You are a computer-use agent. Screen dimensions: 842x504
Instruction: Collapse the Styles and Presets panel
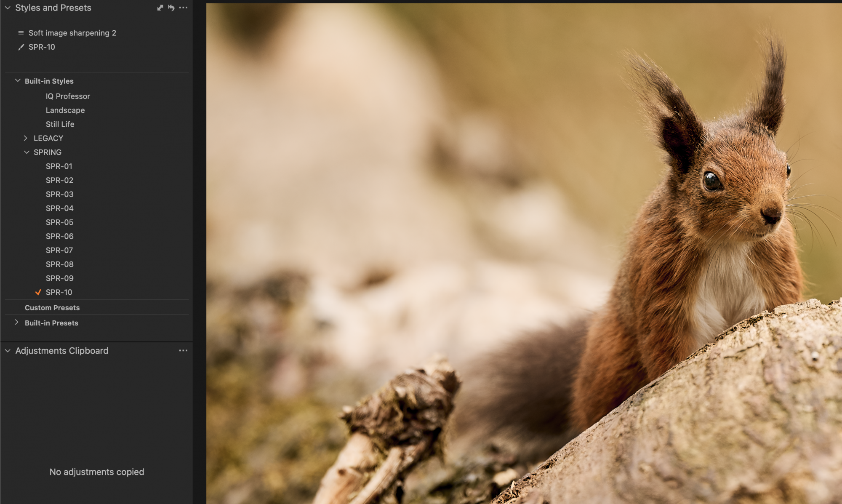(8, 8)
